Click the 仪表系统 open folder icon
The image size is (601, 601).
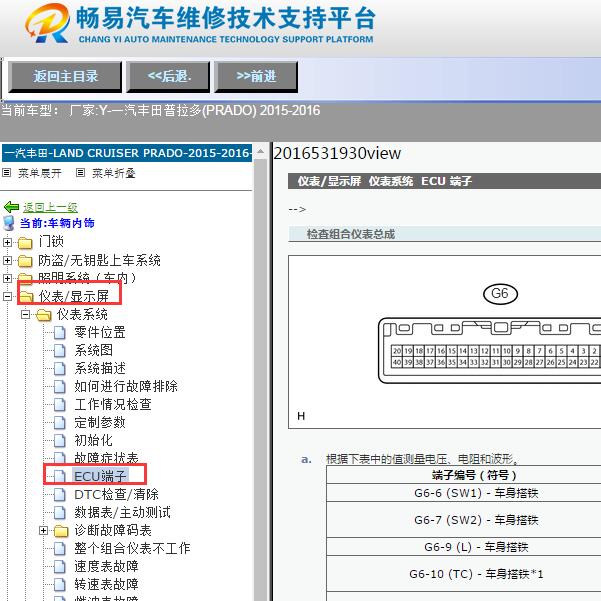[44, 315]
